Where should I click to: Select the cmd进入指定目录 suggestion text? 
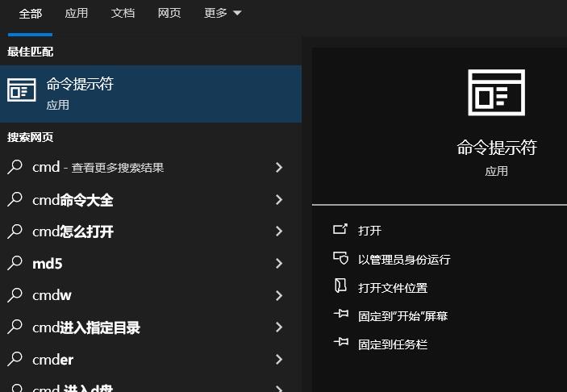(x=86, y=327)
